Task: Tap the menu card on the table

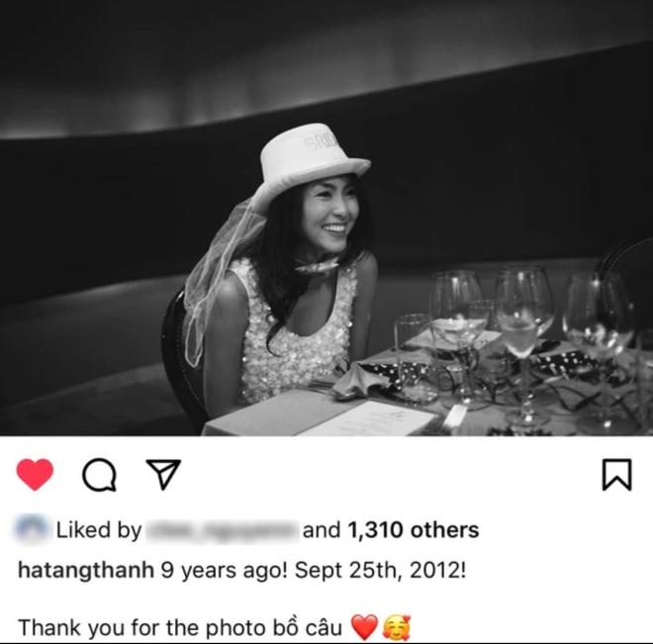Action: click(369, 417)
